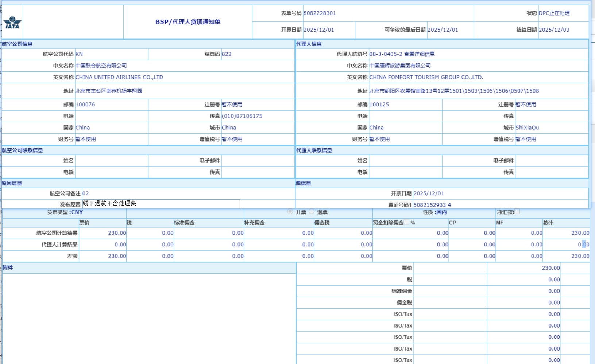Click the fax number (010)87106175

pos(242,116)
